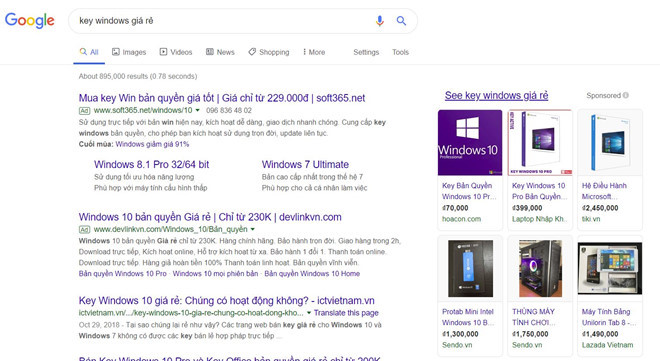Click the About 895,000 results text
660x361 pixels.
tap(138, 76)
